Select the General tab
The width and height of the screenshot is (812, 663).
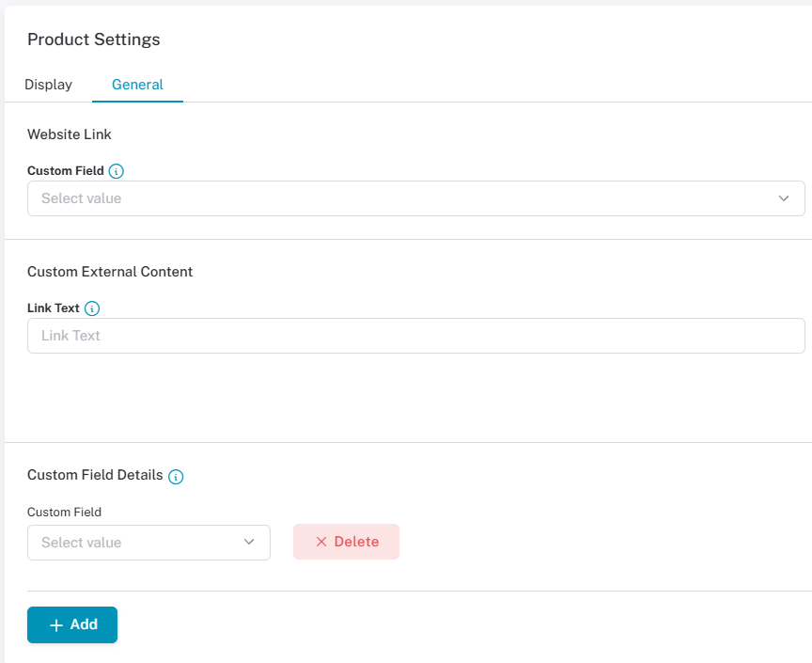pos(137,85)
